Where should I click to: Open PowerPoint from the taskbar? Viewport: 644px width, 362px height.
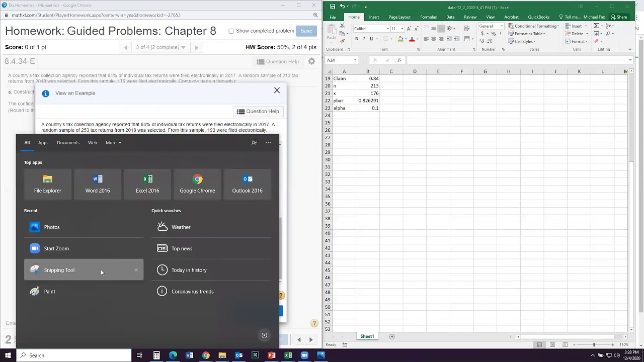(x=272, y=355)
